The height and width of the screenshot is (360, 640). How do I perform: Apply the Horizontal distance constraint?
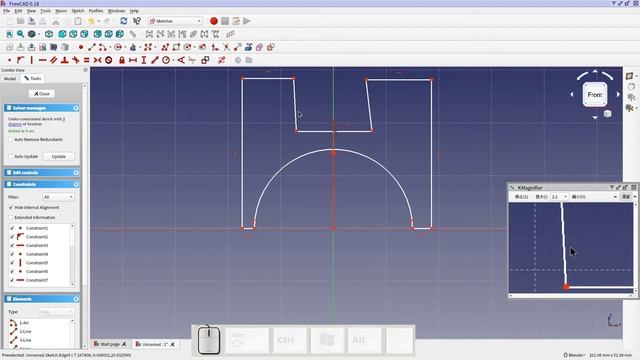pos(133,60)
